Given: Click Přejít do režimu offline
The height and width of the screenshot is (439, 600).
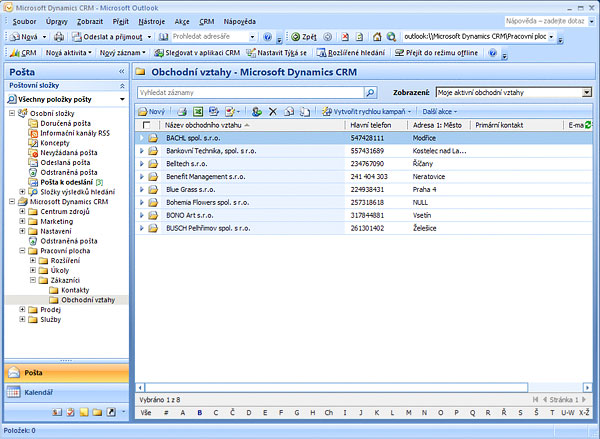Looking at the screenshot, I should tap(437, 53).
